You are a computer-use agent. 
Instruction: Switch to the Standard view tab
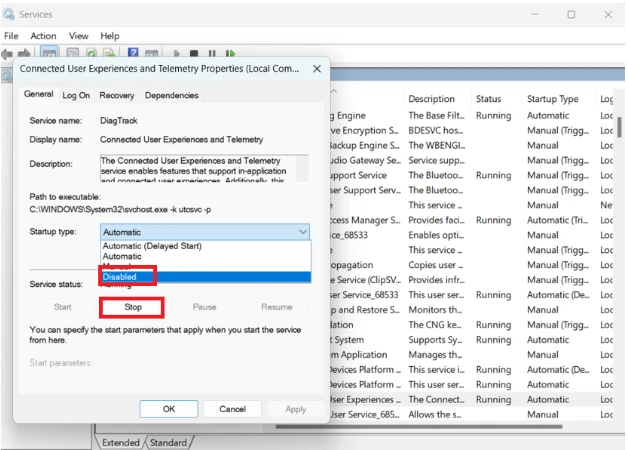(168, 442)
